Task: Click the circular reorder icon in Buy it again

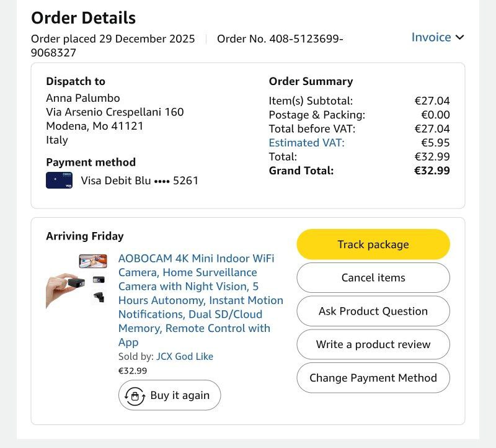Action: coord(135,395)
